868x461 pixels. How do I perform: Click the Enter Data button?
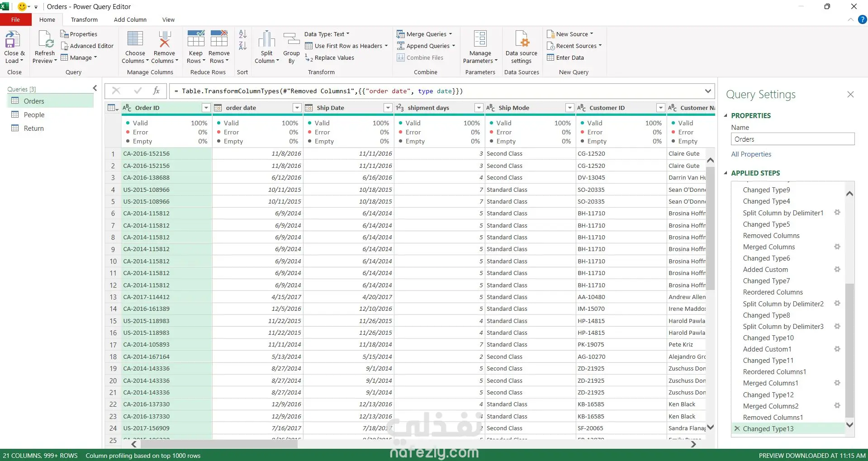click(x=565, y=57)
